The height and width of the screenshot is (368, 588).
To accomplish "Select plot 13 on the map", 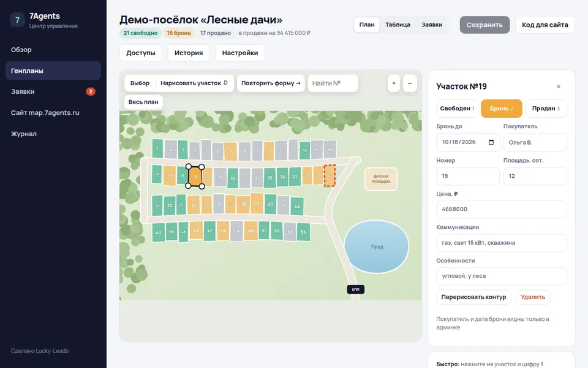I will tap(304, 150).
